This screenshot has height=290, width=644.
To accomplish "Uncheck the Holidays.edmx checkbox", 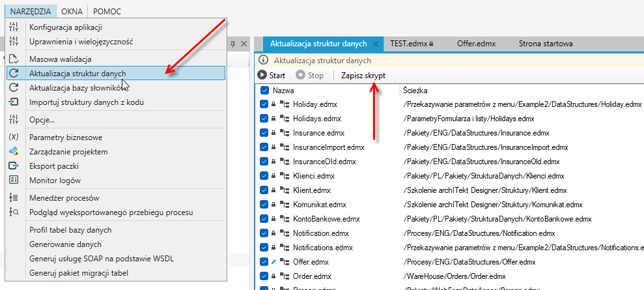I will 264,119.
